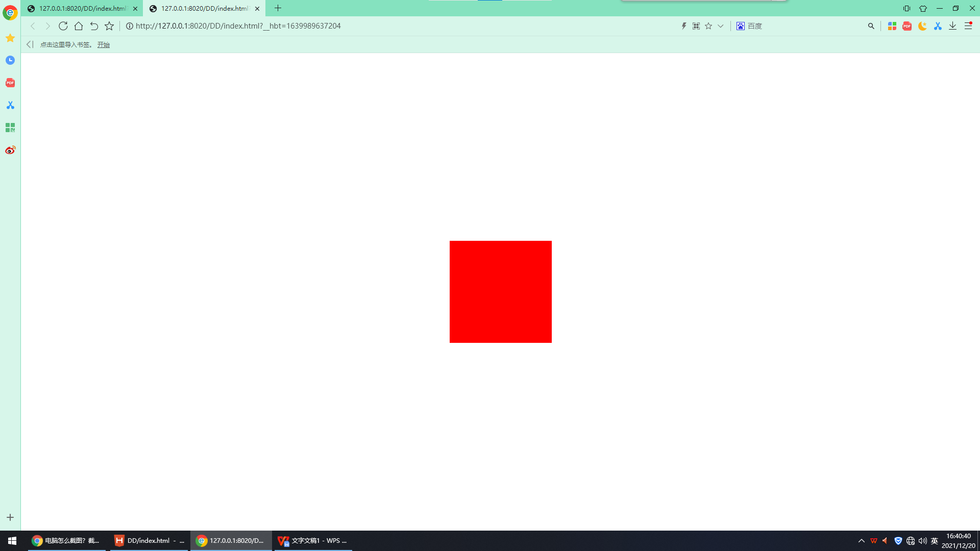Open the red PDF extension icon
The width and height of the screenshot is (980, 551).
click(907, 26)
